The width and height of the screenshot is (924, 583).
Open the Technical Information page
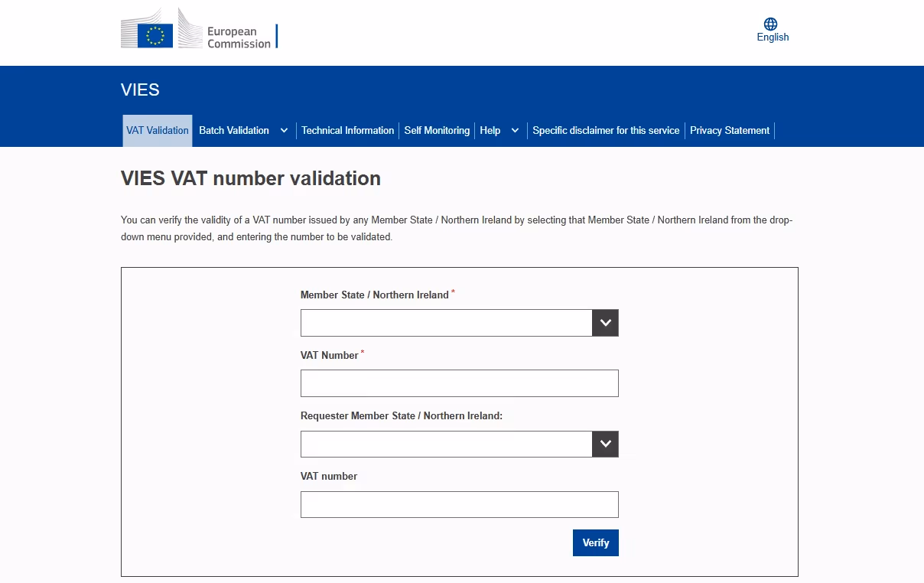(x=347, y=130)
